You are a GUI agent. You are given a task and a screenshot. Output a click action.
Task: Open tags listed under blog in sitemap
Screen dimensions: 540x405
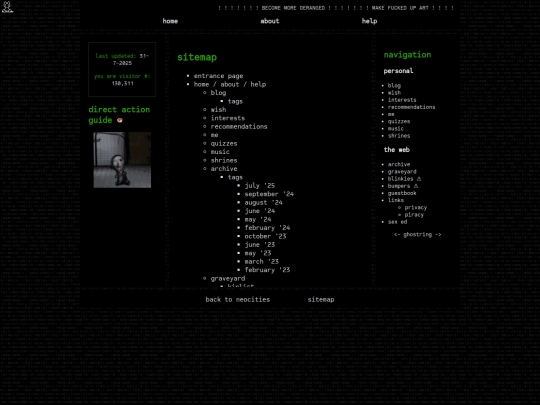[x=235, y=101]
